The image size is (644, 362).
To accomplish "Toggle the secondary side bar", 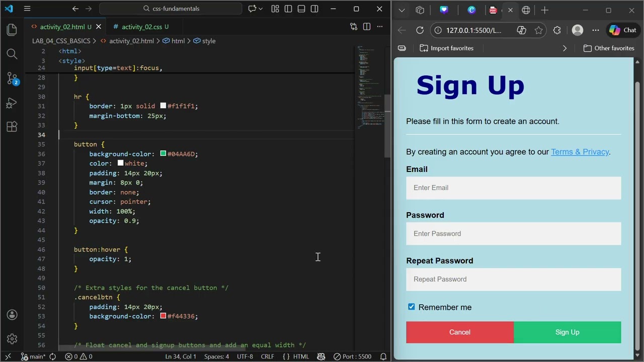I will tap(314, 9).
